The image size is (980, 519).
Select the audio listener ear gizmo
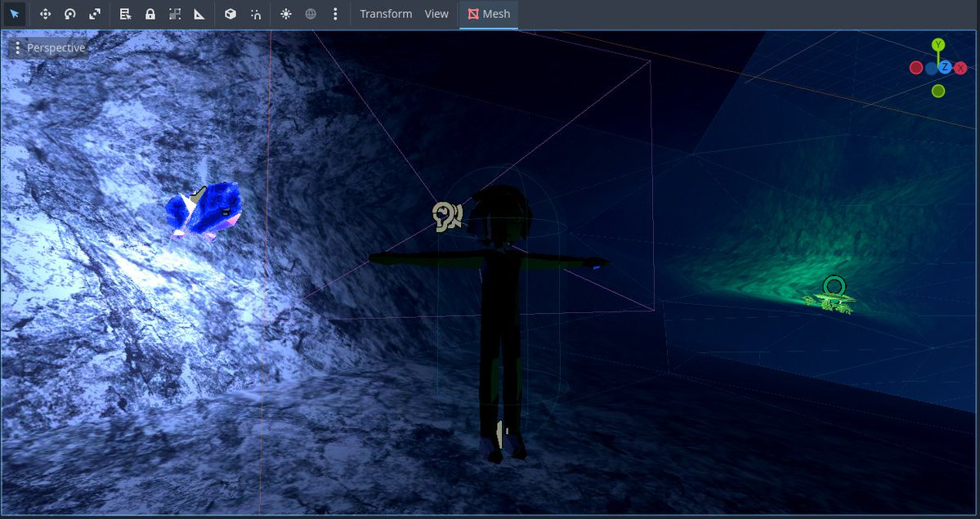pyautogui.click(x=447, y=217)
